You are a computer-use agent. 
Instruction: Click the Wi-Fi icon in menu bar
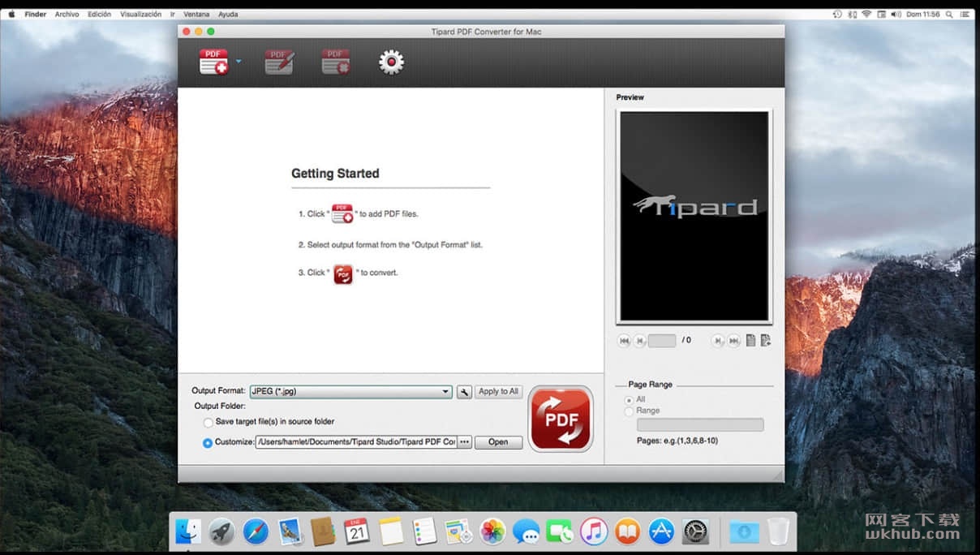pos(866,15)
